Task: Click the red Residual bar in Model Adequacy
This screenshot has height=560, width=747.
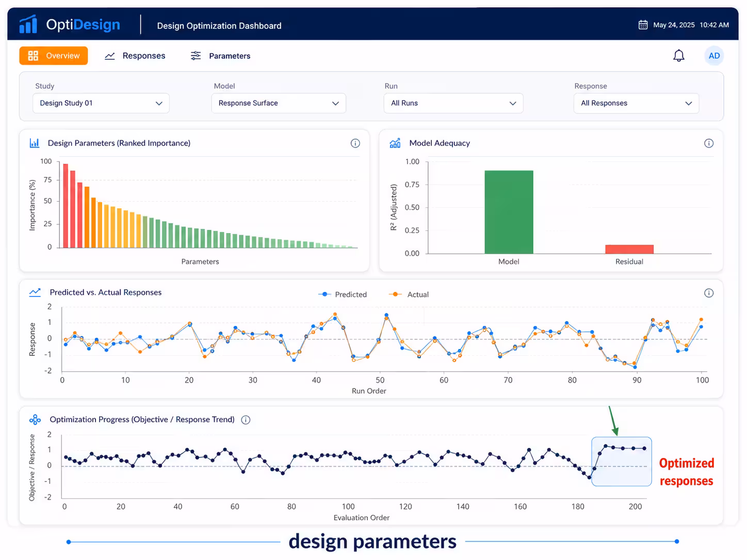Action: [629, 249]
